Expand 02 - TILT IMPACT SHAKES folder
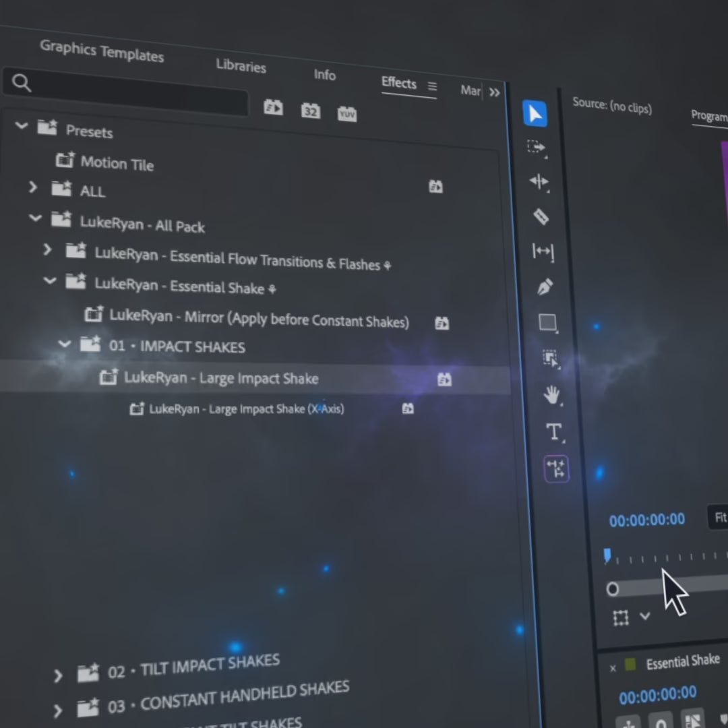 (58, 675)
